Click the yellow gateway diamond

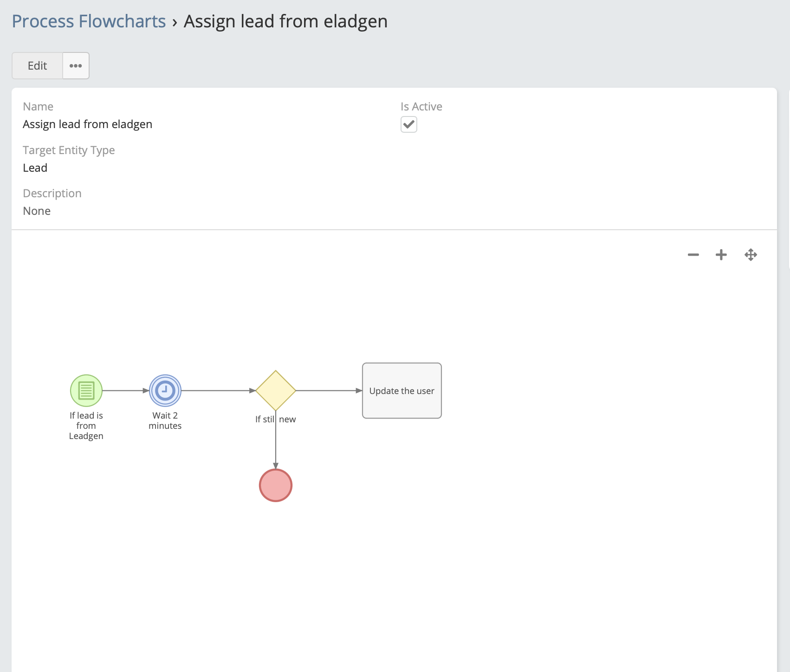(276, 391)
